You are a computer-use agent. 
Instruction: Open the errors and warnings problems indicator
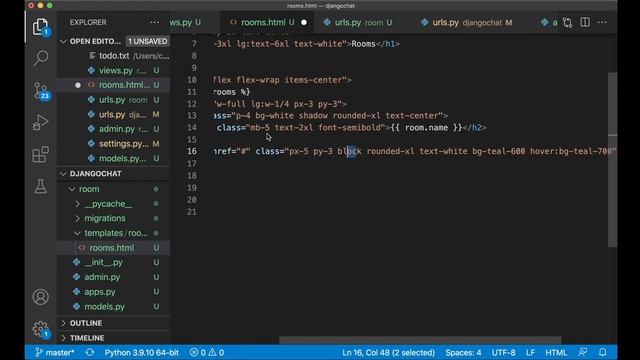207,352
